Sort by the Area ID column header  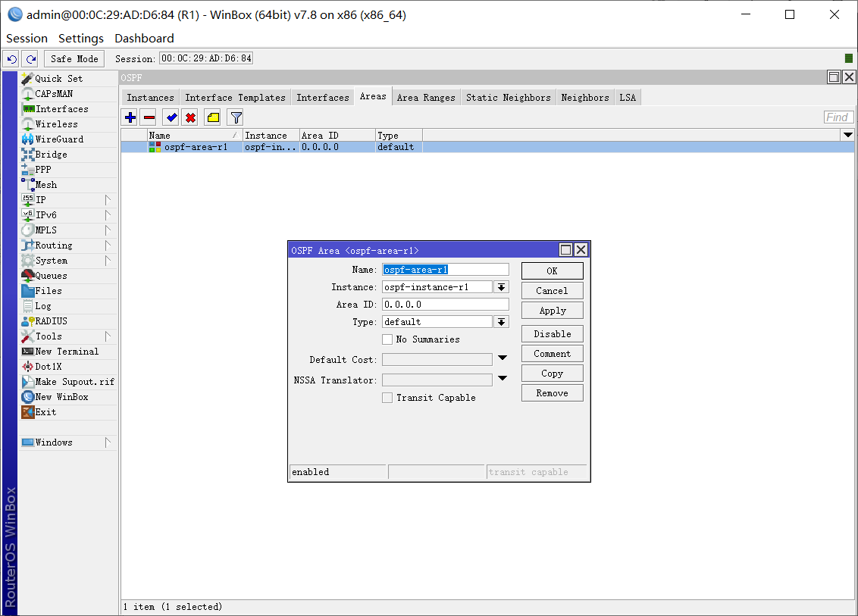[x=337, y=135]
